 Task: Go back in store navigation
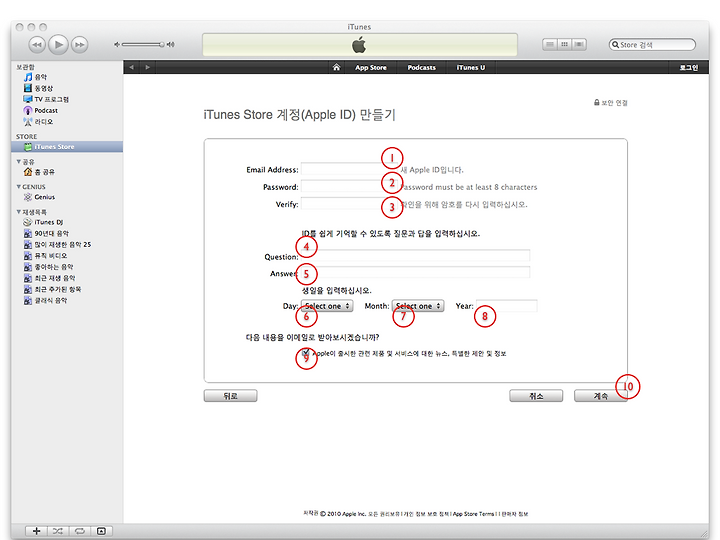point(132,67)
